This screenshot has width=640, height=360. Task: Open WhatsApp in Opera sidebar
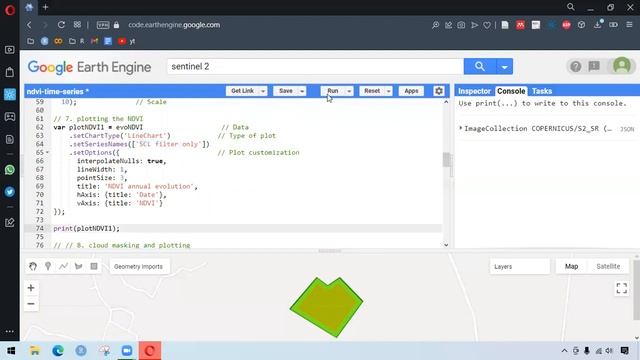[10, 170]
